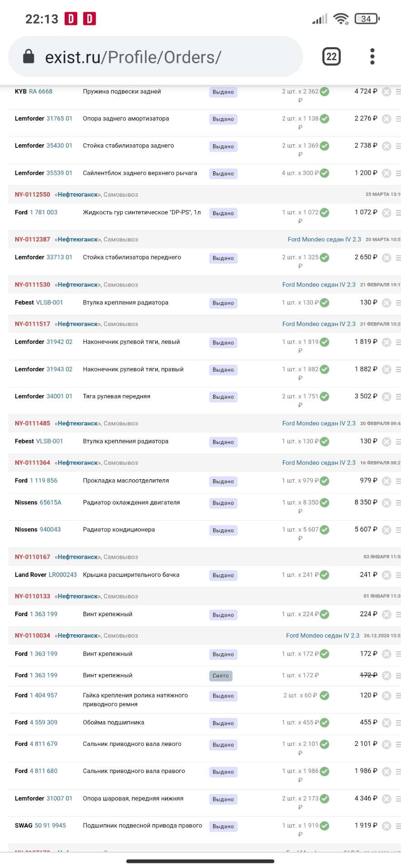Click the 'Выдано' status badge for Nissens 940043

[x=223, y=530]
